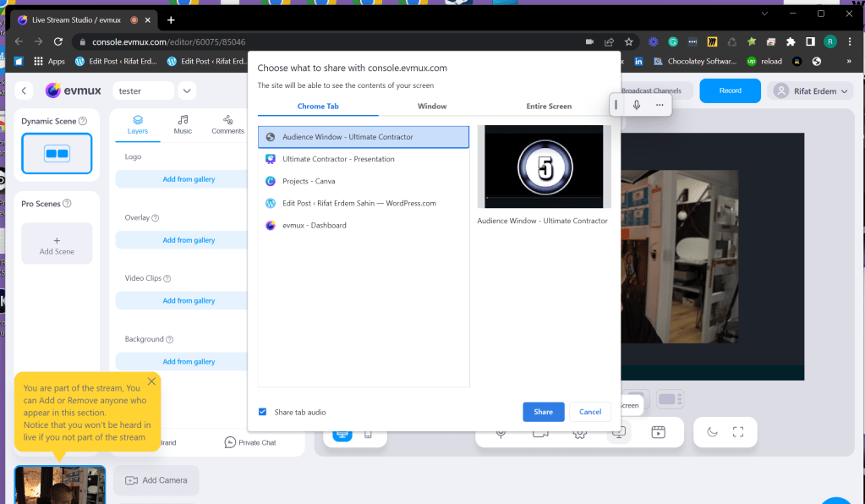The width and height of the screenshot is (865, 504).
Task: Open the Video Clips help icon
Action: pos(167,278)
